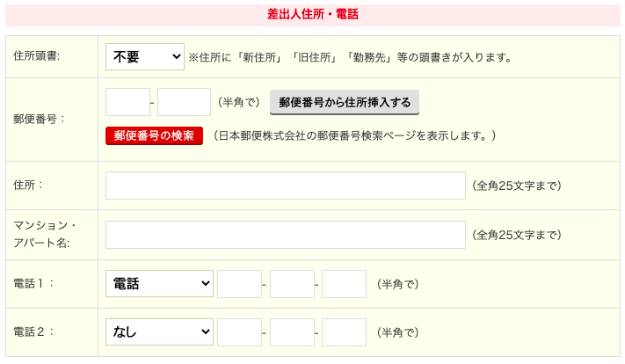Select the last 電話２ number box

(344, 332)
